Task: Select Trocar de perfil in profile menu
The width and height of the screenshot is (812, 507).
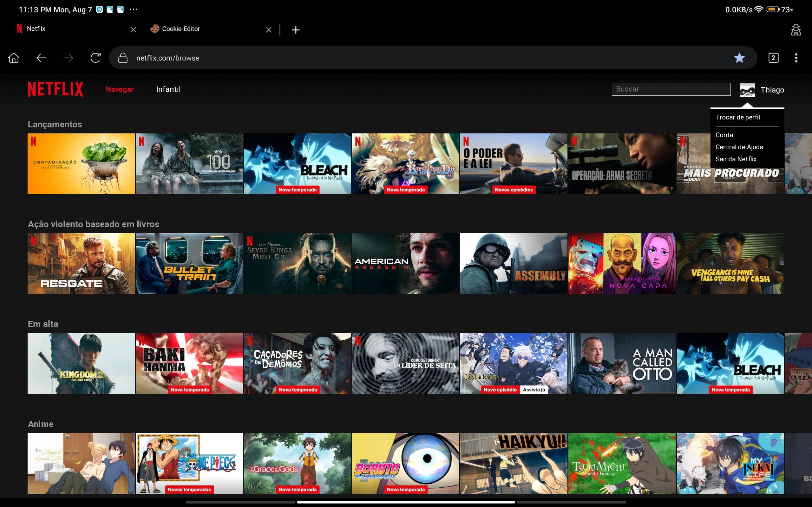Action: [737, 117]
